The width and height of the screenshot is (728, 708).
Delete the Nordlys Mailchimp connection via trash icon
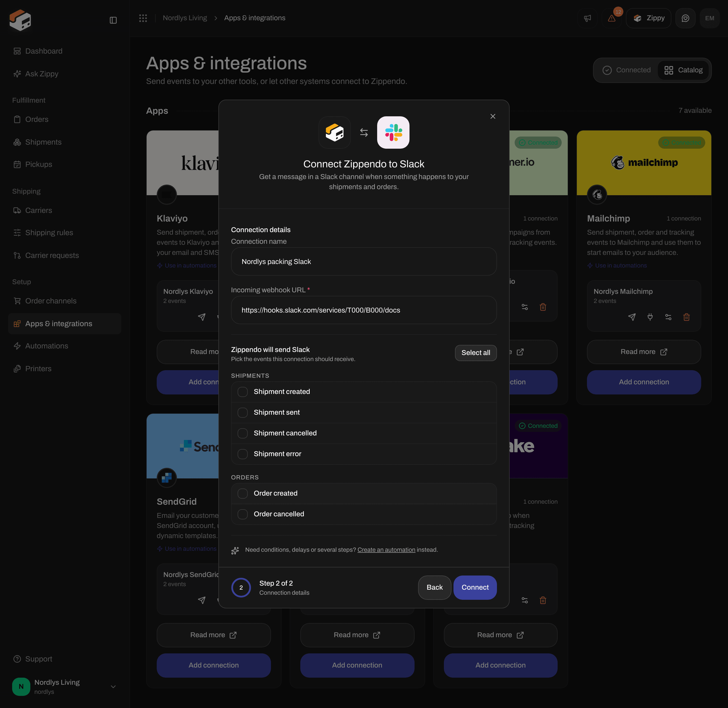point(686,317)
